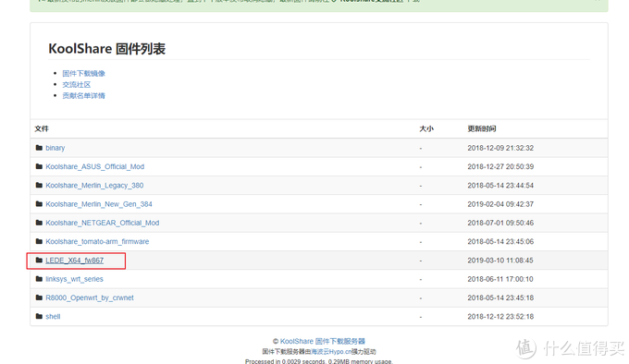The width and height of the screenshot is (629, 364).
Task: Click timestamp 2018-07-01 09:50:46
Action: tap(500, 223)
